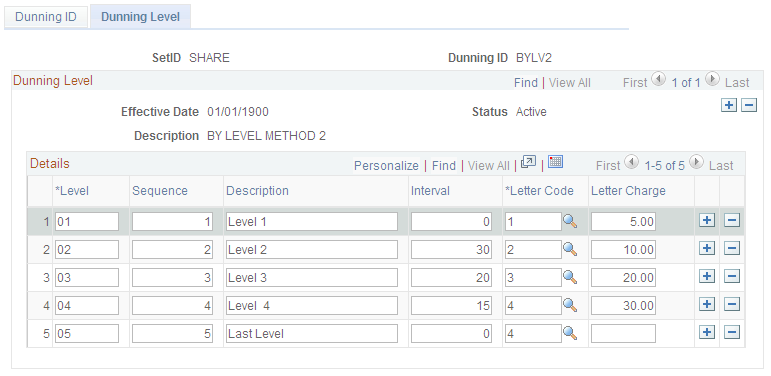Screen dimensions: 771x376
Task: Go to next Dunning Level row arrow
Action: coord(712,79)
